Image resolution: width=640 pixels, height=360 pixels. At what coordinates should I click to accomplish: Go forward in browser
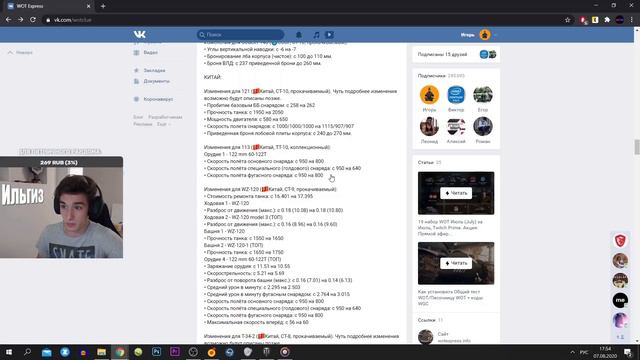pos(20,20)
